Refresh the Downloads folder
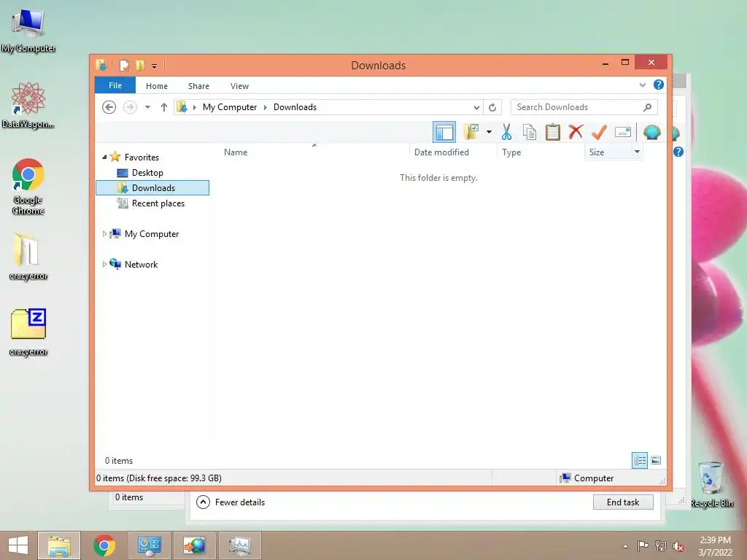 (x=492, y=108)
